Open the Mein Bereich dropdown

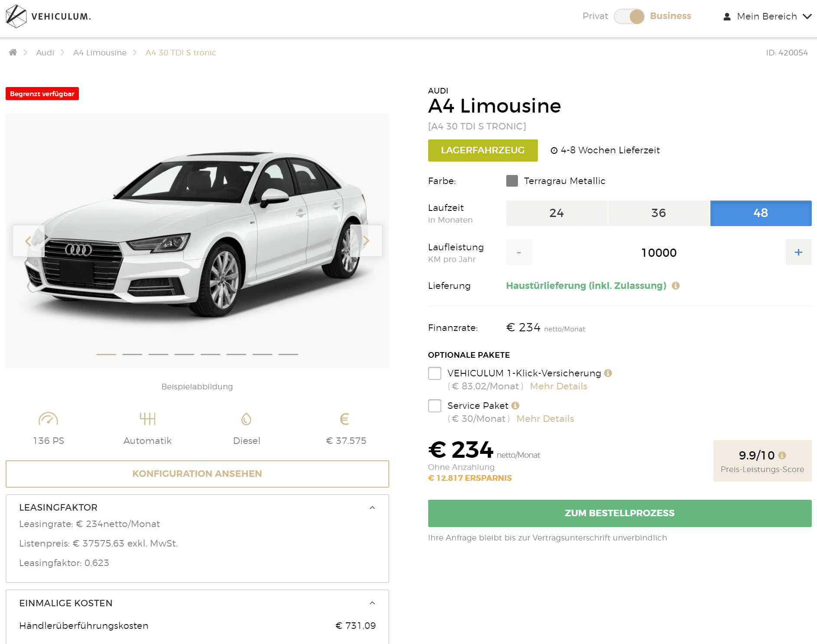pos(767,16)
